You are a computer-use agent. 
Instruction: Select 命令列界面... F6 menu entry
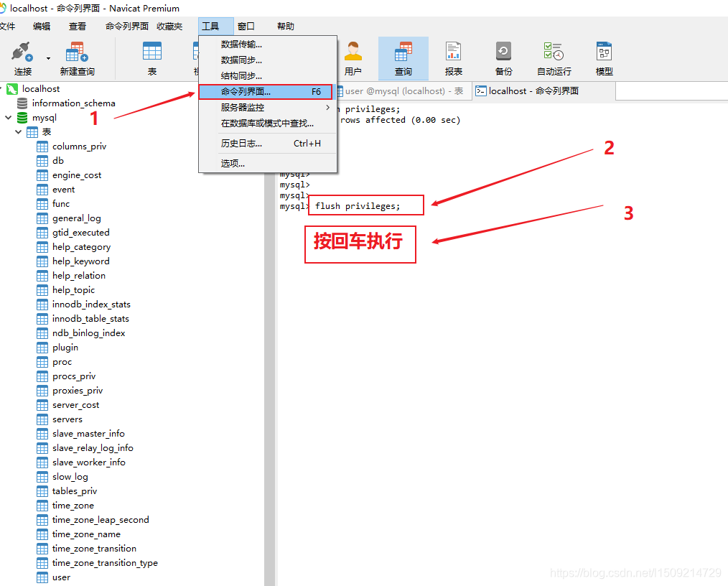(266, 92)
